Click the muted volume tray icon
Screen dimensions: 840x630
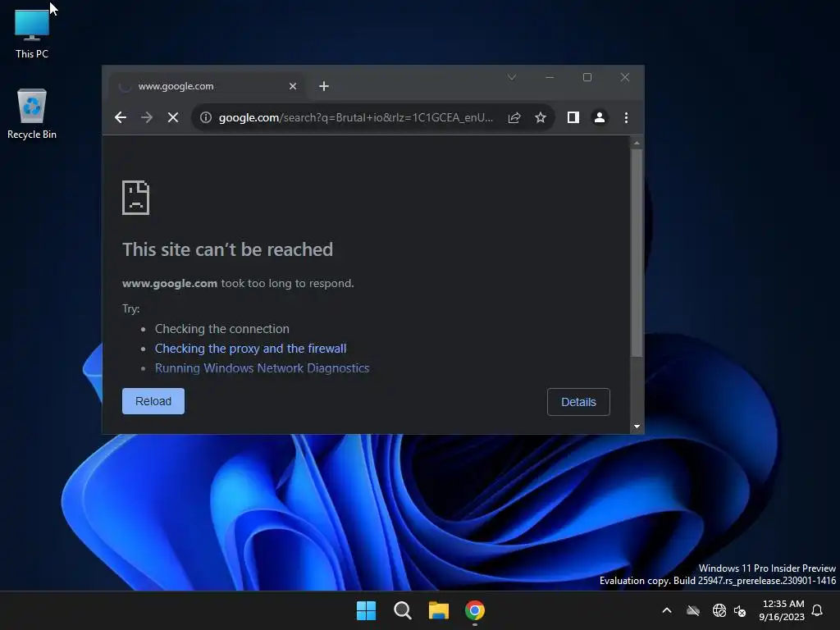(x=740, y=610)
